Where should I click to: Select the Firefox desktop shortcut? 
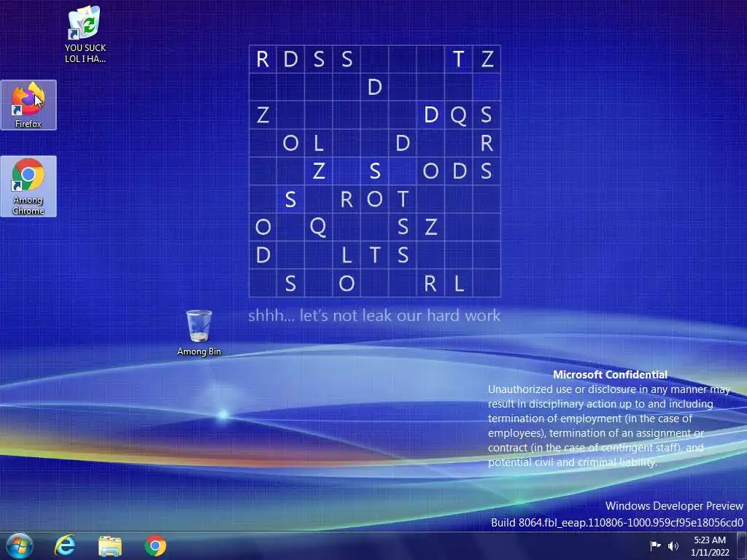point(28,105)
